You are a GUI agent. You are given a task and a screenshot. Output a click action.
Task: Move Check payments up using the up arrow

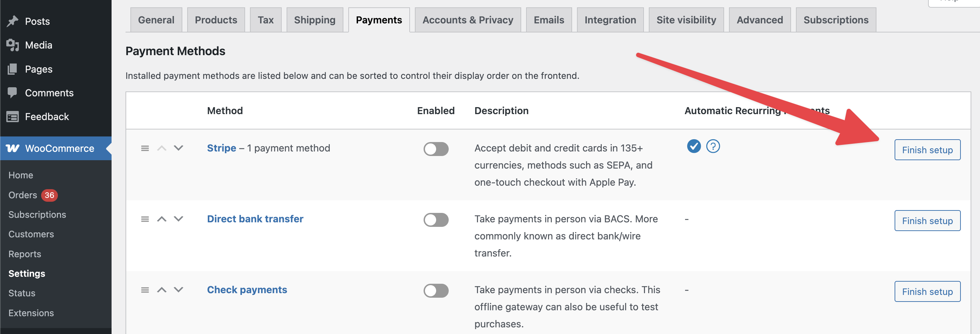click(162, 290)
